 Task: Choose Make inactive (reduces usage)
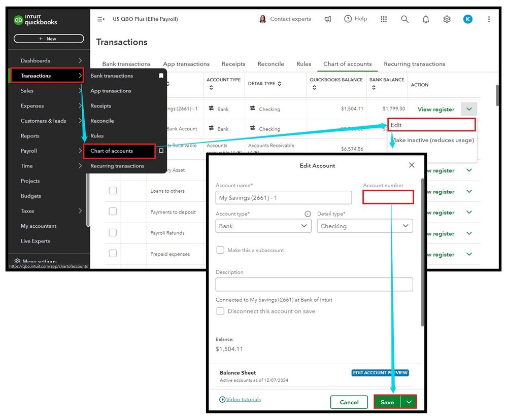pyautogui.click(x=432, y=140)
